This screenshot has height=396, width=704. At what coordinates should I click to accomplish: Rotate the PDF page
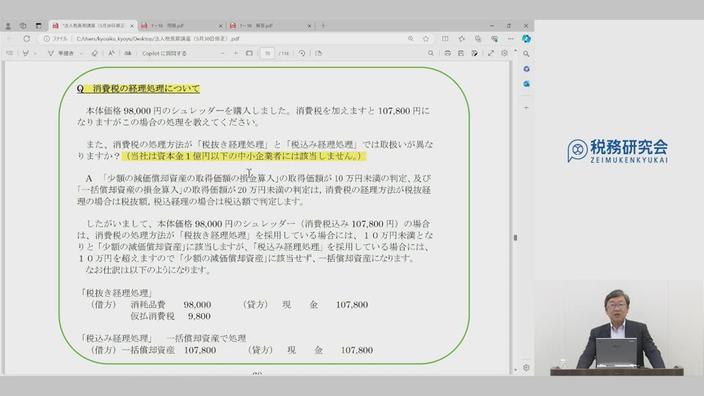click(302, 53)
